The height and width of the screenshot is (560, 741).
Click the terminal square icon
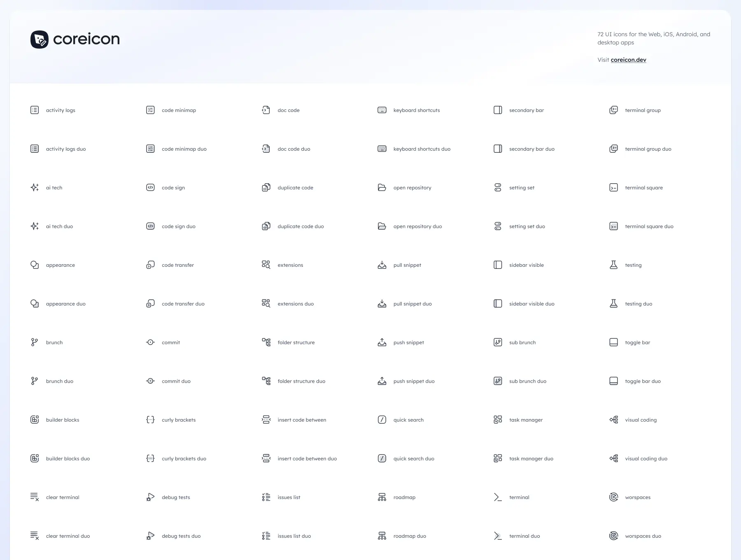click(613, 187)
